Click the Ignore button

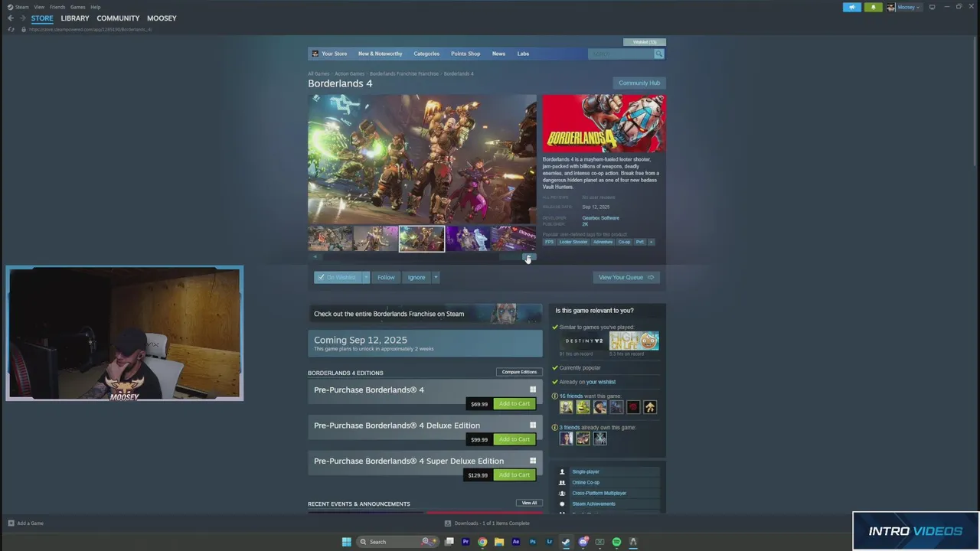(416, 277)
